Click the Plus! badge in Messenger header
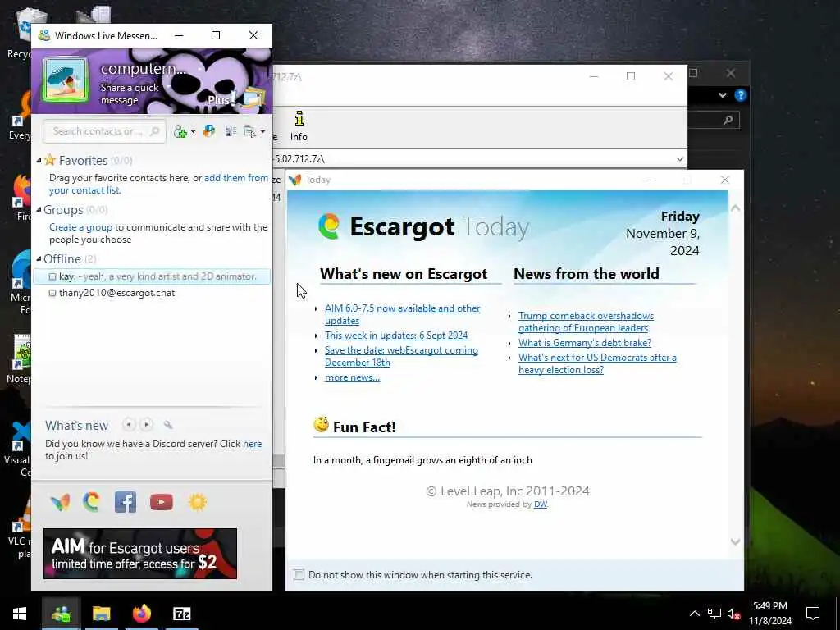The height and width of the screenshot is (630, 840). pyautogui.click(x=221, y=99)
